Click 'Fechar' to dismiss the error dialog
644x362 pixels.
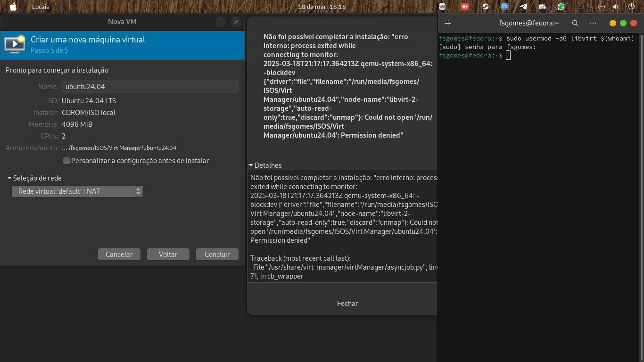pyautogui.click(x=347, y=304)
